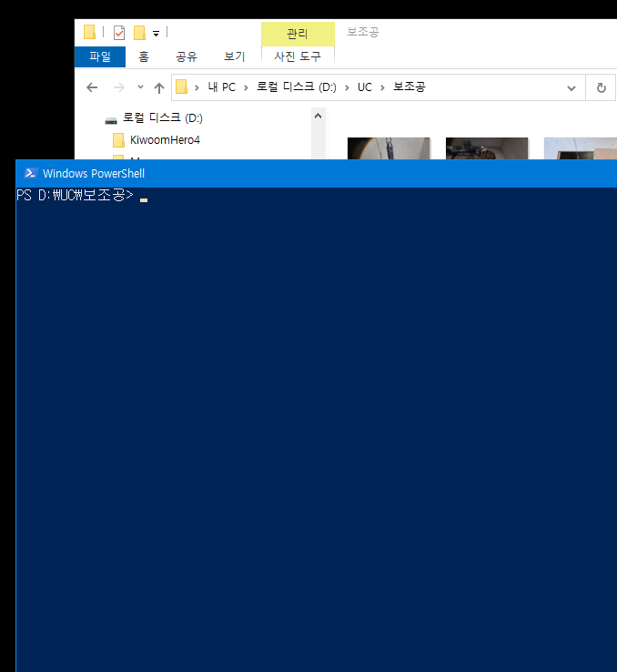Expand the chevron after UC breadcrumb

pyautogui.click(x=382, y=87)
